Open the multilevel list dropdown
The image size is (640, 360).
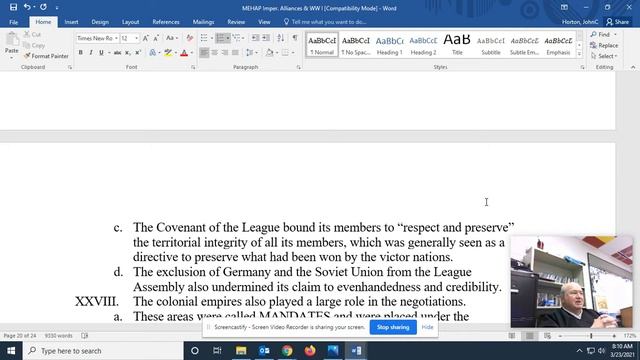click(243, 38)
